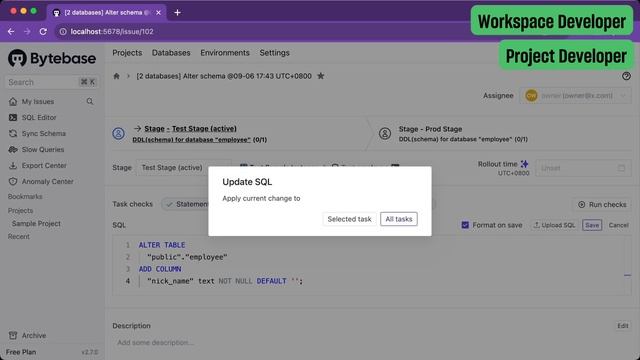Image resolution: width=640 pixels, height=360 pixels.
Task: Click search icon beside My Issues
Action: click(x=90, y=101)
